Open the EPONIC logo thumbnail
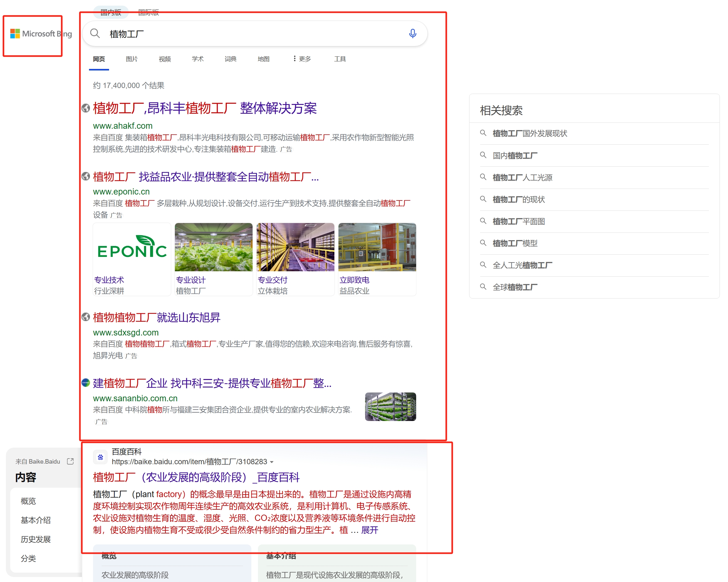 132,247
